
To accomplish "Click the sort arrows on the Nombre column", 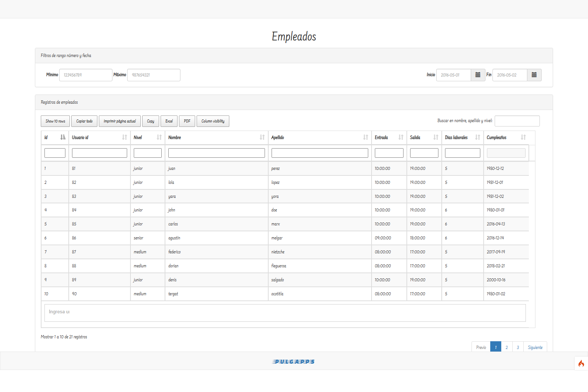I will [x=262, y=138].
